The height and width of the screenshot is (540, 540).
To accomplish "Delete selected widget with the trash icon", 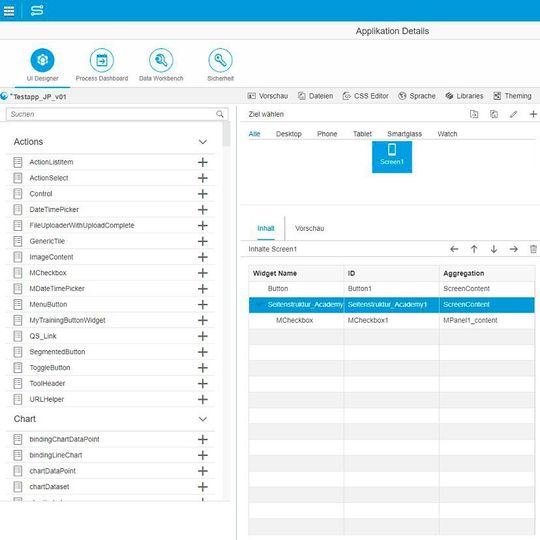I will point(533,249).
